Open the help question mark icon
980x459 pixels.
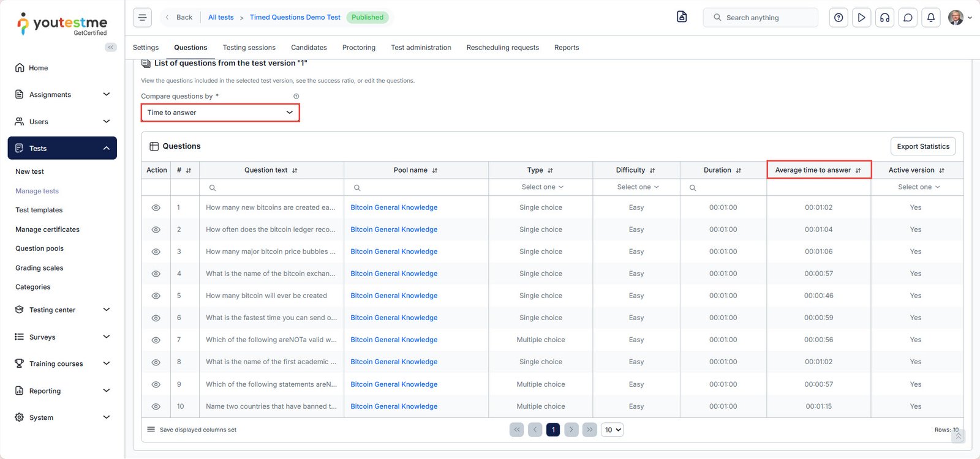coord(839,18)
